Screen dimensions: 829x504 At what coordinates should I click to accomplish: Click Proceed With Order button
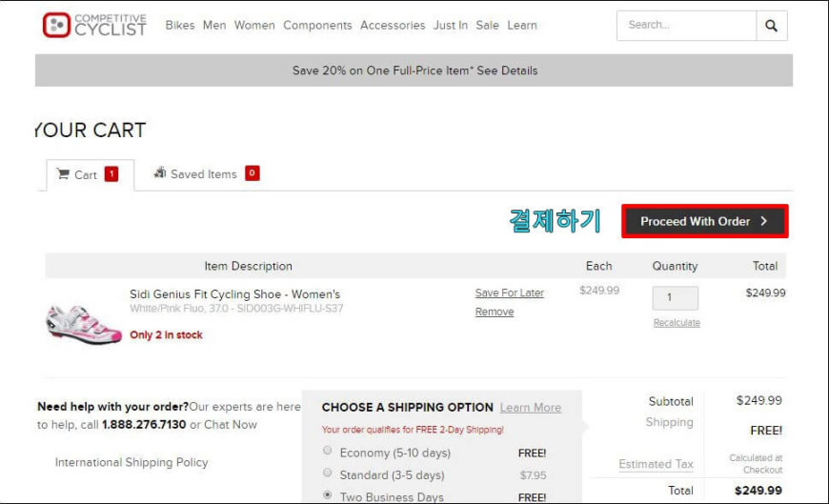705,221
